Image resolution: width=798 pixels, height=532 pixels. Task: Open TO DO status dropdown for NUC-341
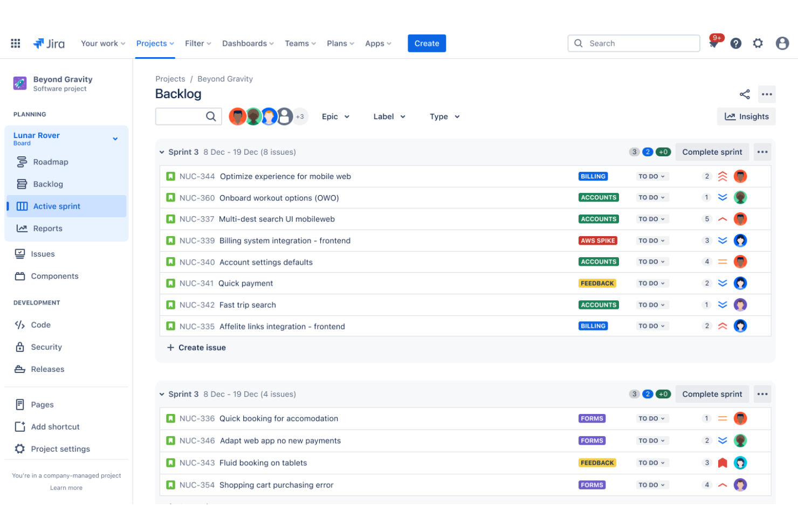click(x=652, y=284)
